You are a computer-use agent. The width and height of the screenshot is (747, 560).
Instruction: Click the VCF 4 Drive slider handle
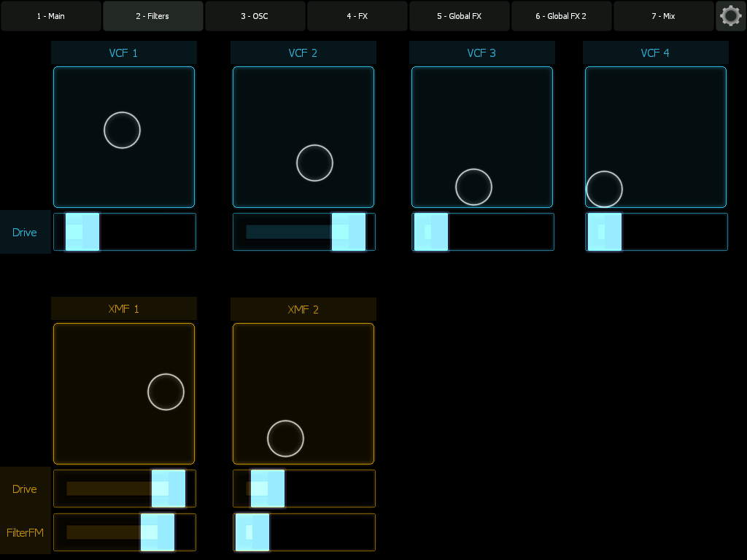(605, 232)
